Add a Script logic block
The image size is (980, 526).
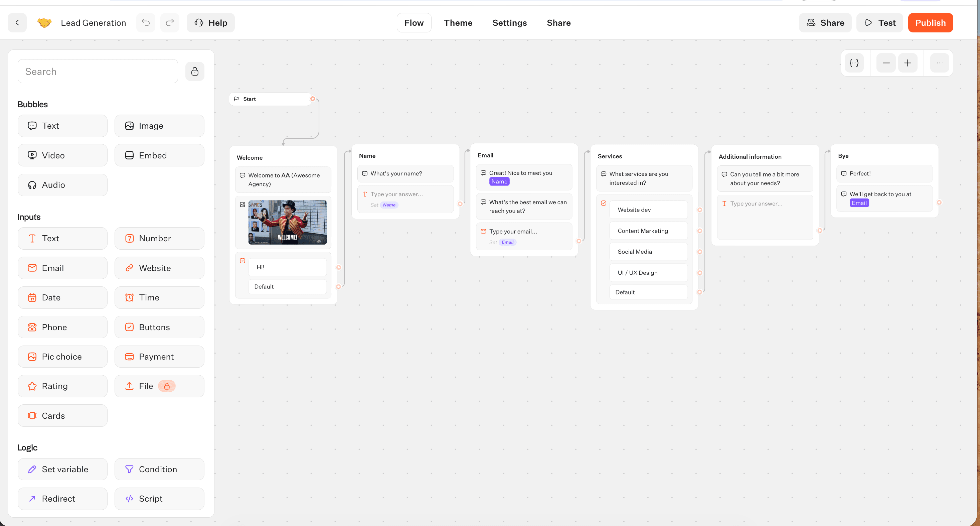pos(159,499)
